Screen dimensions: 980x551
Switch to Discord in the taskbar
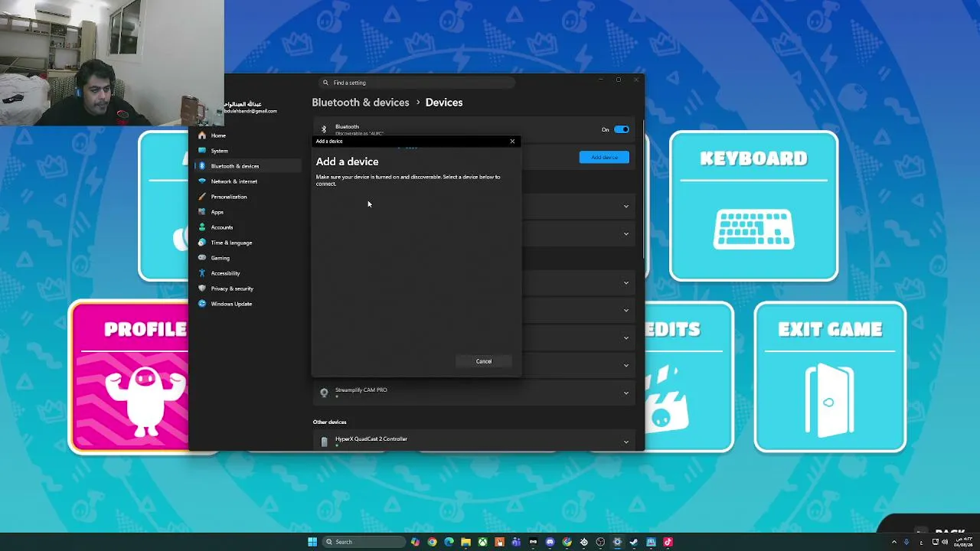tap(550, 542)
